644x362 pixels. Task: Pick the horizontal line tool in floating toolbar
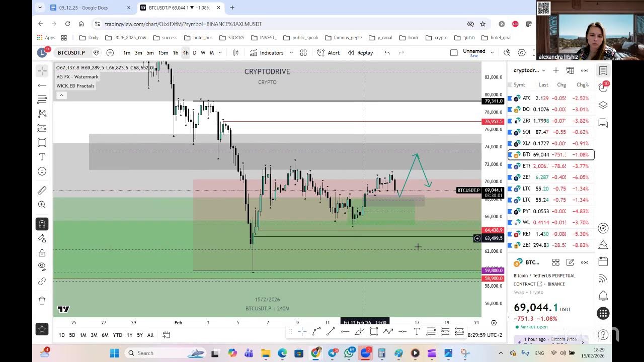[345, 331]
